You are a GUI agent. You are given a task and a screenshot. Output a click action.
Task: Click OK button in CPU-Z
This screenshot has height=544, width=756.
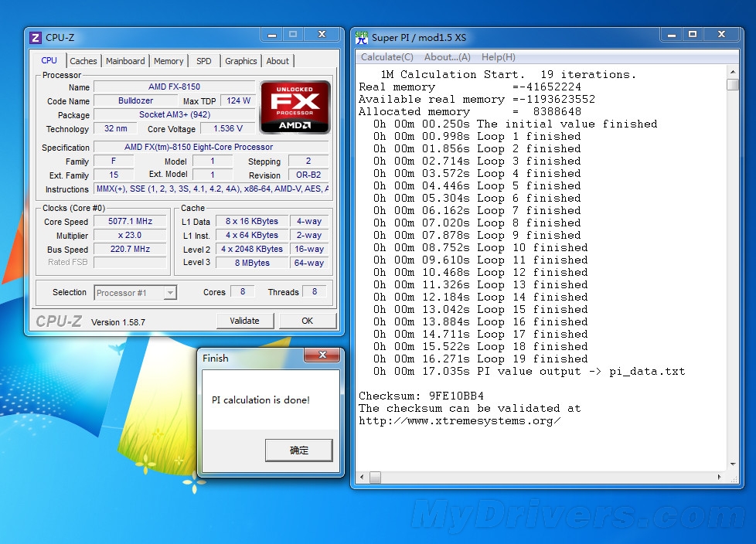click(x=307, y=321)
